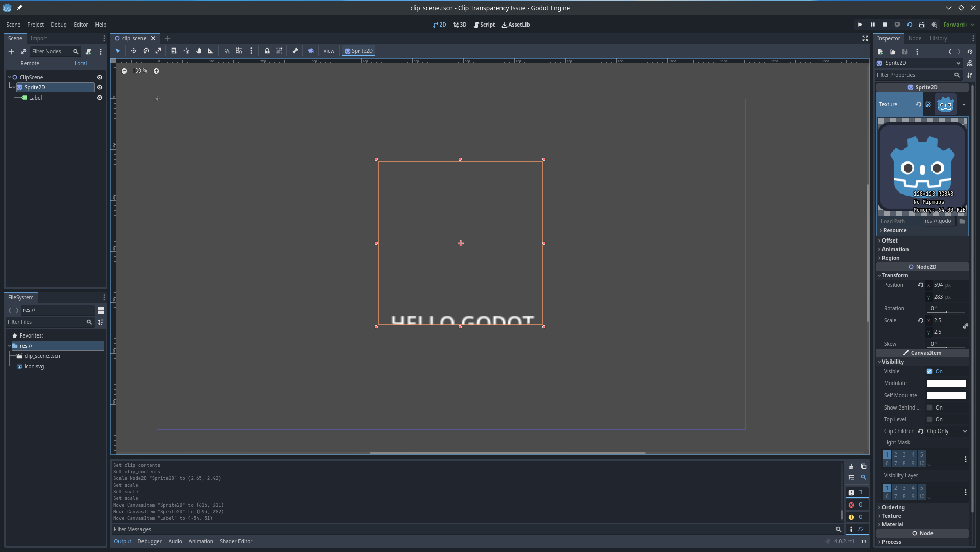Activate the Move Mode tool
980x552 pixels.
coord(134,51)
